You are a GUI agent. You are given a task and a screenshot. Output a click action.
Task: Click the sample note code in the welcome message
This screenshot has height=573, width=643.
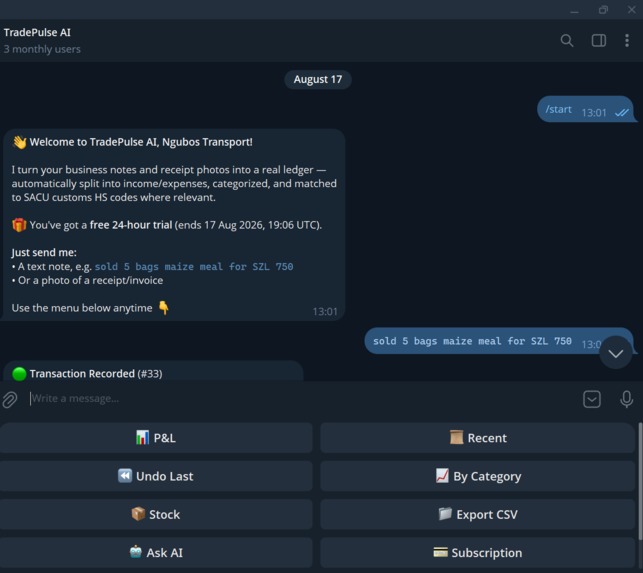tap(194, 267)
